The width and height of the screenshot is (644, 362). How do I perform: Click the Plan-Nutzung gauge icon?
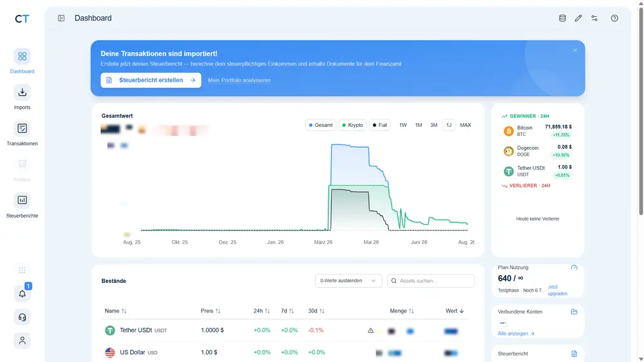[x=574, y=267]
